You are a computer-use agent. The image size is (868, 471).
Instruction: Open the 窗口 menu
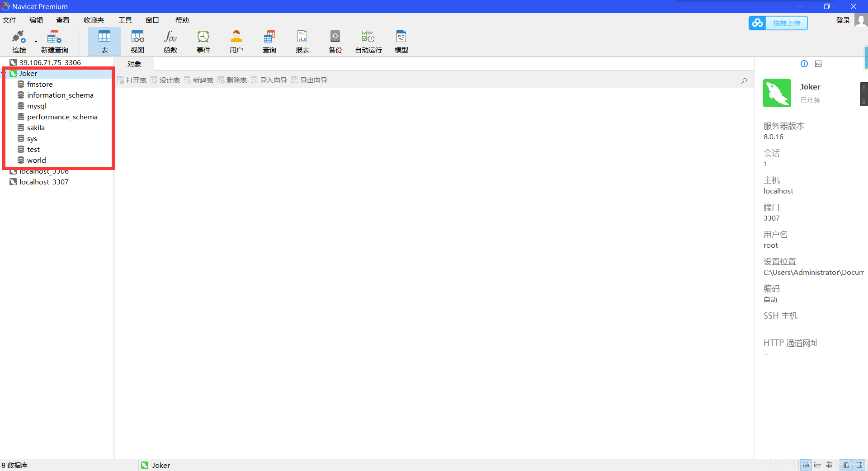[152, 20]
